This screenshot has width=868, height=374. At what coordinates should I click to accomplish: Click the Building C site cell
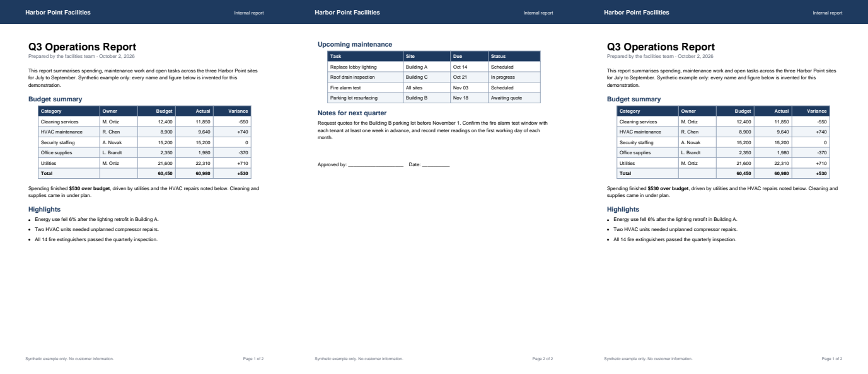coord(427,77)
